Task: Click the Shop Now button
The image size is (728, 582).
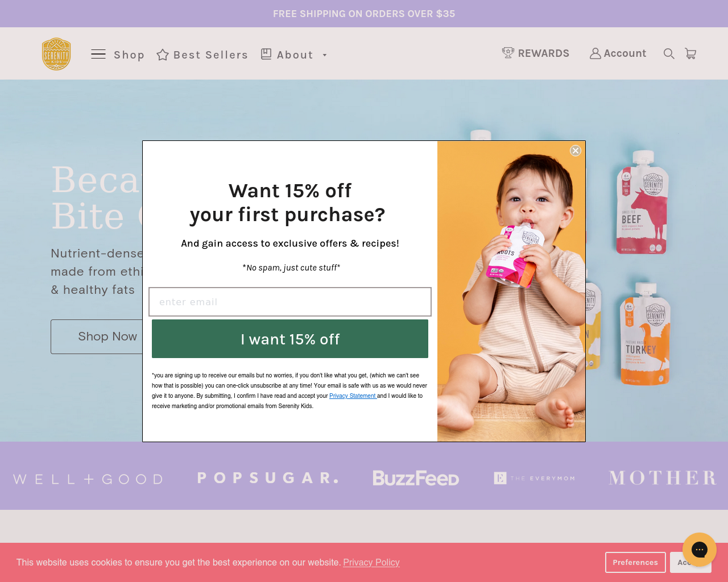Action: (x=97, y=336)
